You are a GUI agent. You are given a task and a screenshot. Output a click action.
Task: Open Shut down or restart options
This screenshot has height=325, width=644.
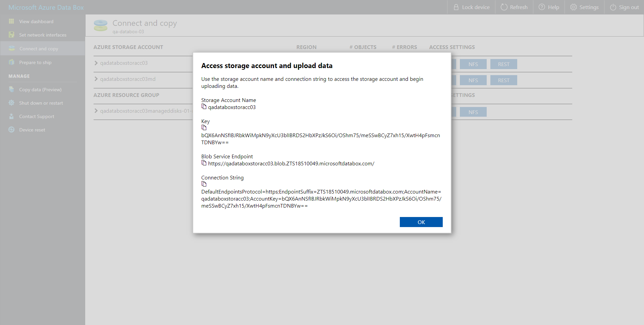[41, 103]
